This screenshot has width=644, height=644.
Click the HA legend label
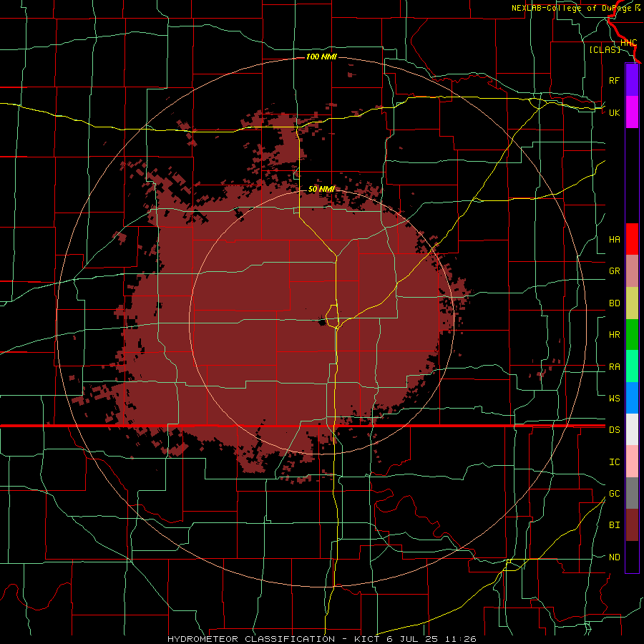click(614, 240)
